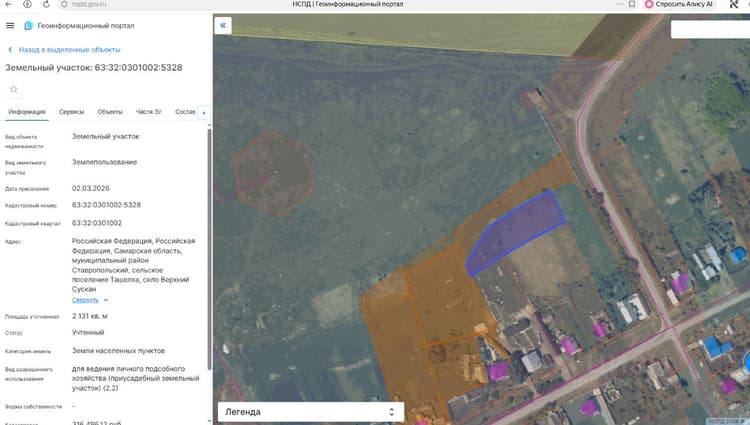The image size is (750, 425).
Task: Click Спросить Алису AI button
Action: (x=679, y=4)
